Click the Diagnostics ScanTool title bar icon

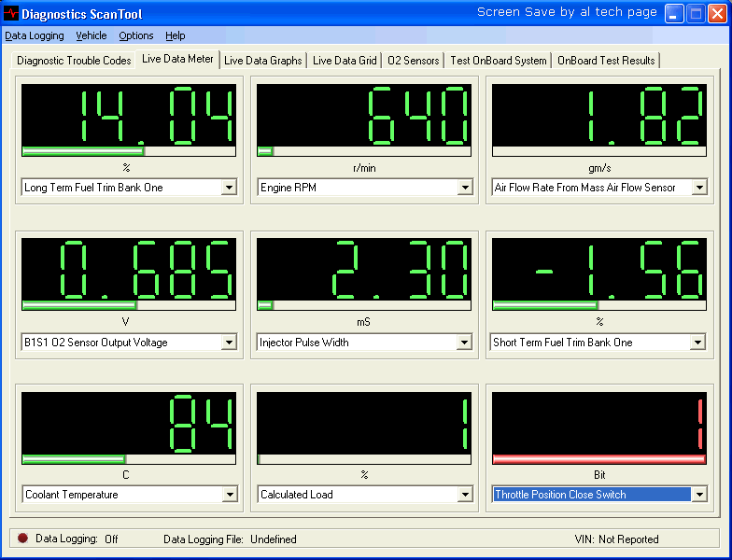click(11, 14)
